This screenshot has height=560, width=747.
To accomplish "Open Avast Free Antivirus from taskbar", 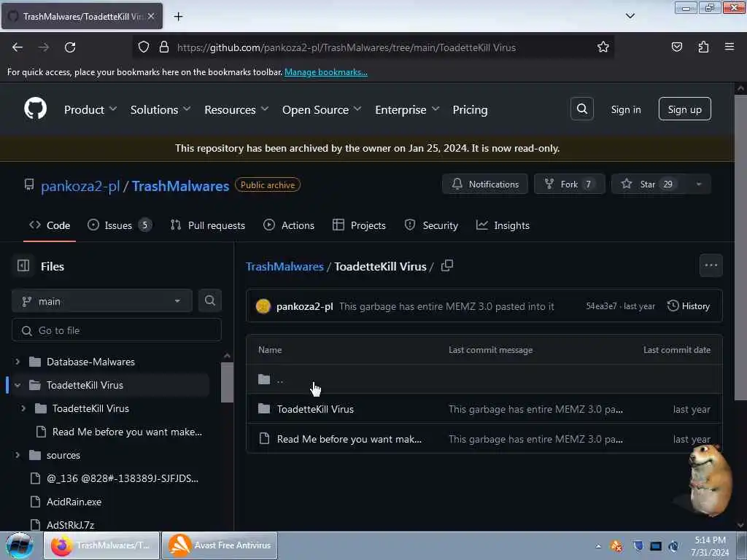I will 220,545.
